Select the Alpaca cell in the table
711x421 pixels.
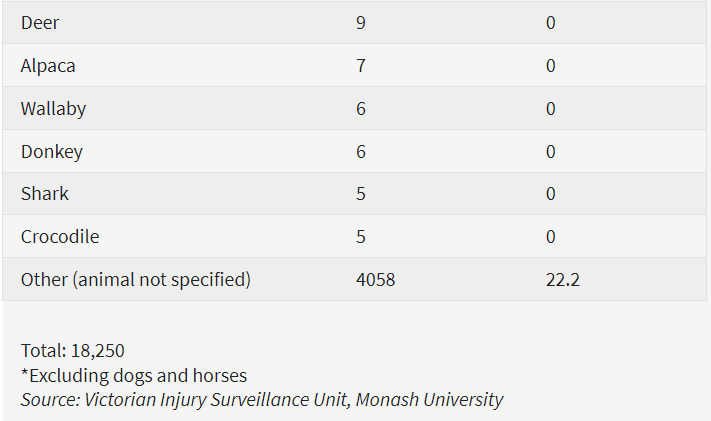pyautogui.click(x=48, y=66)
